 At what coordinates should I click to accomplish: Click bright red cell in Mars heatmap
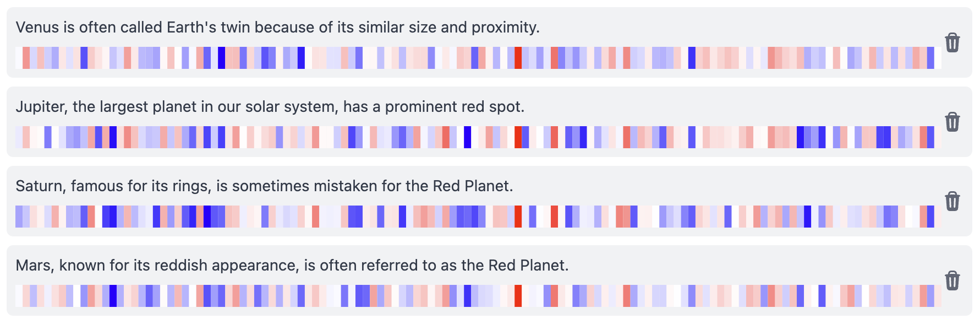tap(518, 296)
